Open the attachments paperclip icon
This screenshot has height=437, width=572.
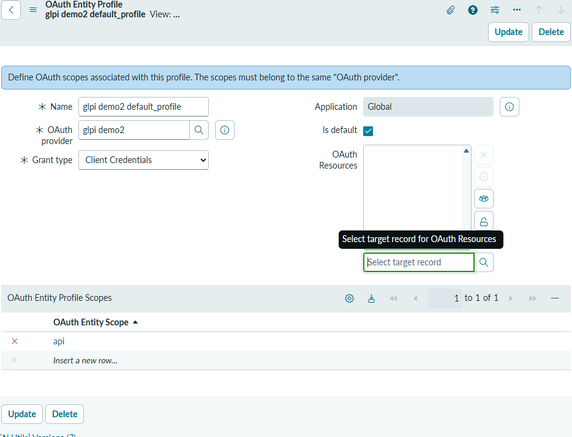[x=451, y=10]
